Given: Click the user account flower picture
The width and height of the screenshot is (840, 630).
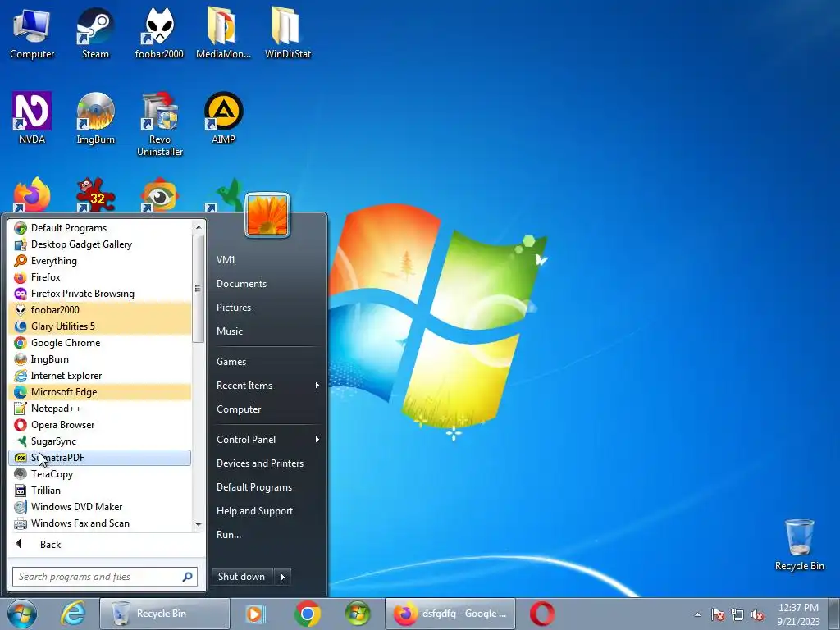Looking at the screenshot, I should [x=267, y=216].
